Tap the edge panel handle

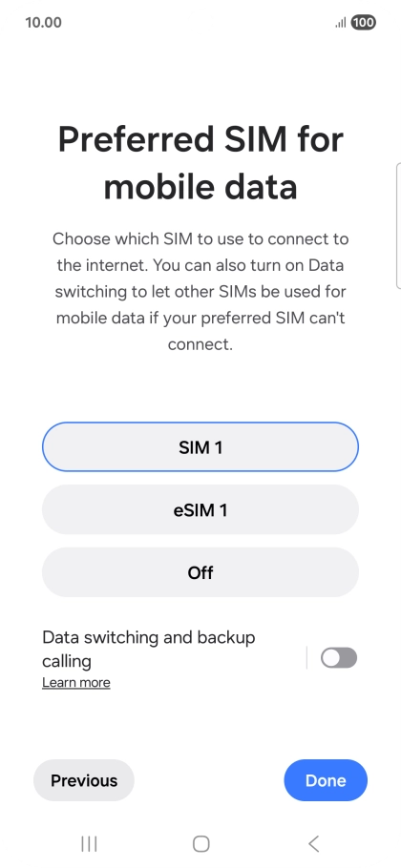(398, 226)
